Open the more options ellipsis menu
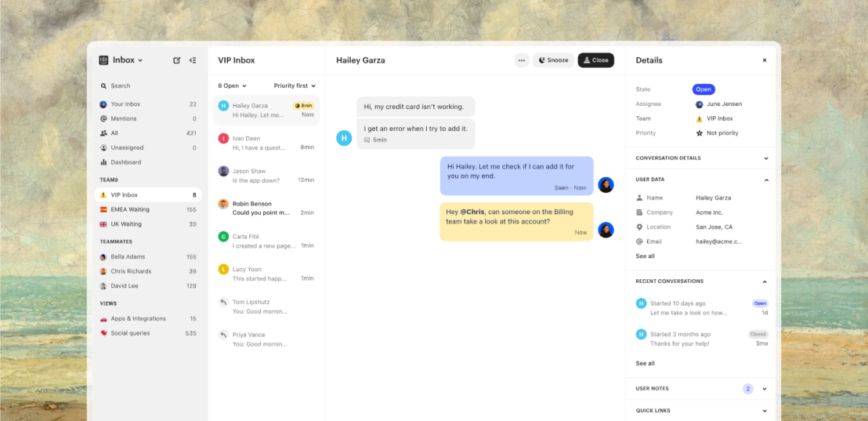 pyautogui.click(x=521, y=60)
